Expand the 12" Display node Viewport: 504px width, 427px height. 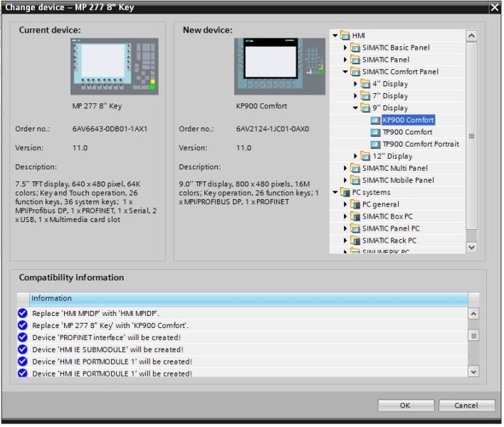coord(357,157)
